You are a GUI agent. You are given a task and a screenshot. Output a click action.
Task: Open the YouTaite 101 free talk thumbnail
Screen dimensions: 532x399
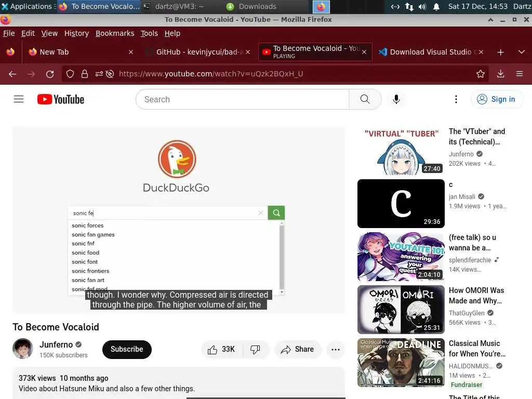pyautogui.click(x=401, y=257)
